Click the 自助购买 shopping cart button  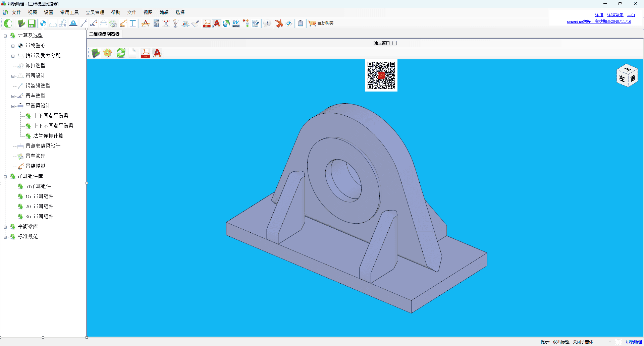click(321, 23)
